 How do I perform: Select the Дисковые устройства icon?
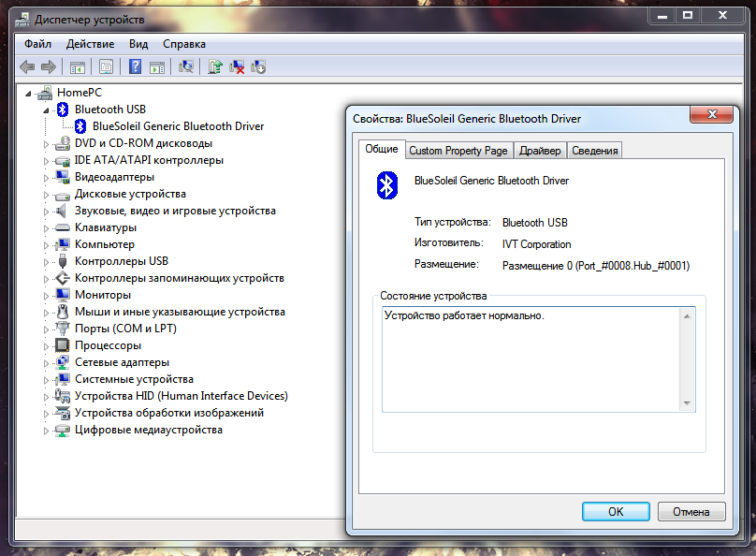[62, 195]
